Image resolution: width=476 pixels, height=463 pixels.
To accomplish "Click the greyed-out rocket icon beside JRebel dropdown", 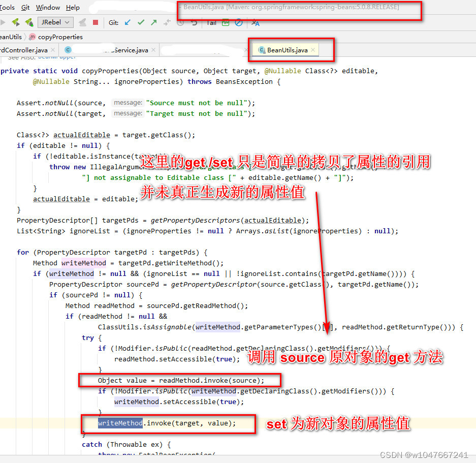I will point(82,22).
